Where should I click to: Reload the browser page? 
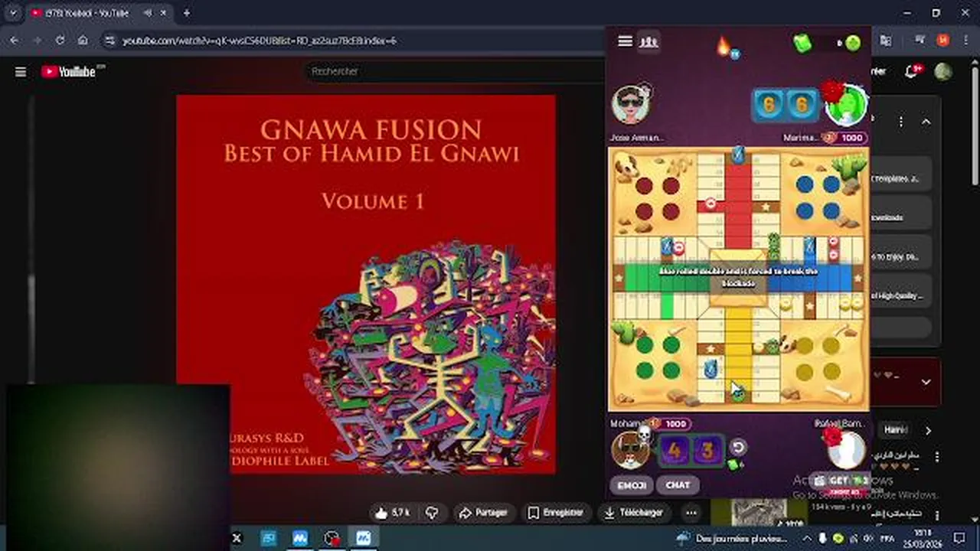click(x=60, y=41)
